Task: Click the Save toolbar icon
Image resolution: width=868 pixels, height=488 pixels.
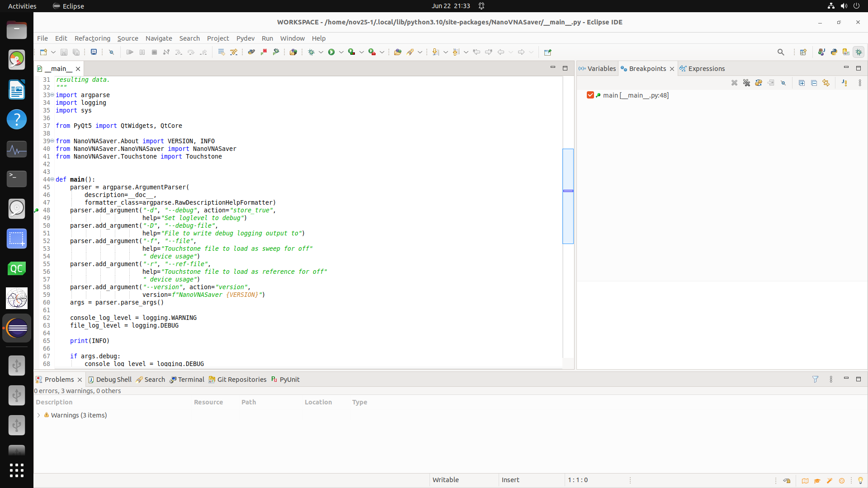Action: [64, 52]
